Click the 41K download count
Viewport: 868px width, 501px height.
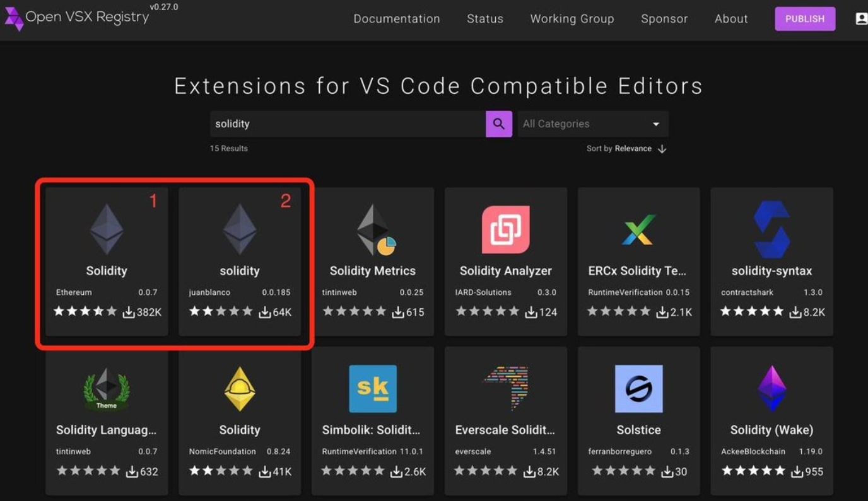click(281, 471)
